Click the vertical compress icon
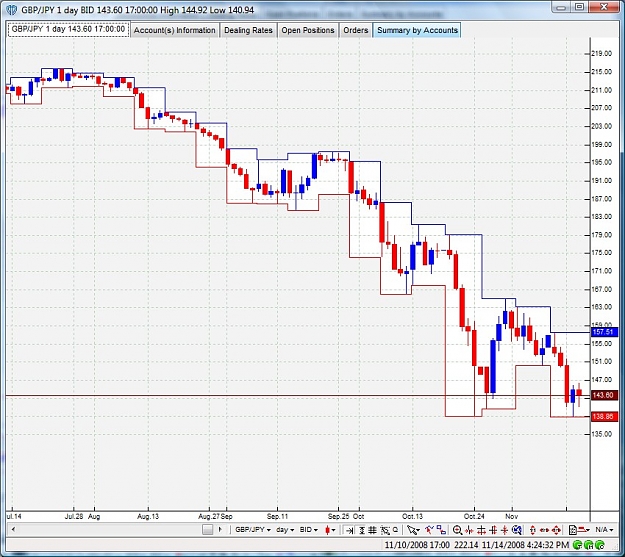Image resolution: width=625 pixels, height=557 pixels. point(504,530)
